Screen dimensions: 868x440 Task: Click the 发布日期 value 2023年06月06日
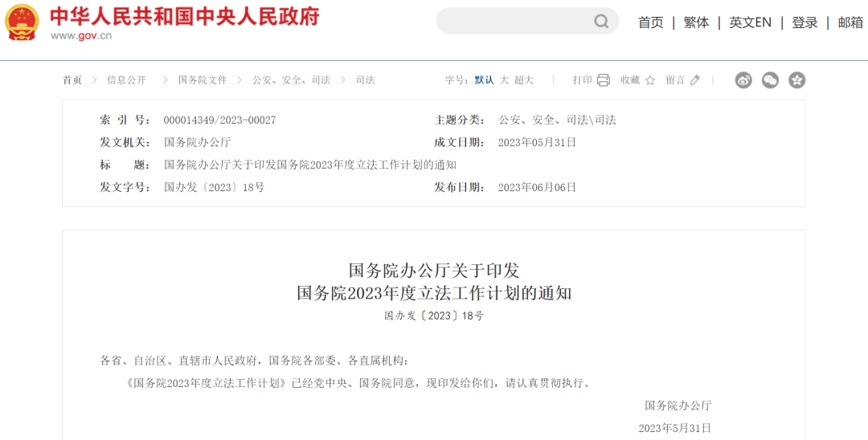537,187
